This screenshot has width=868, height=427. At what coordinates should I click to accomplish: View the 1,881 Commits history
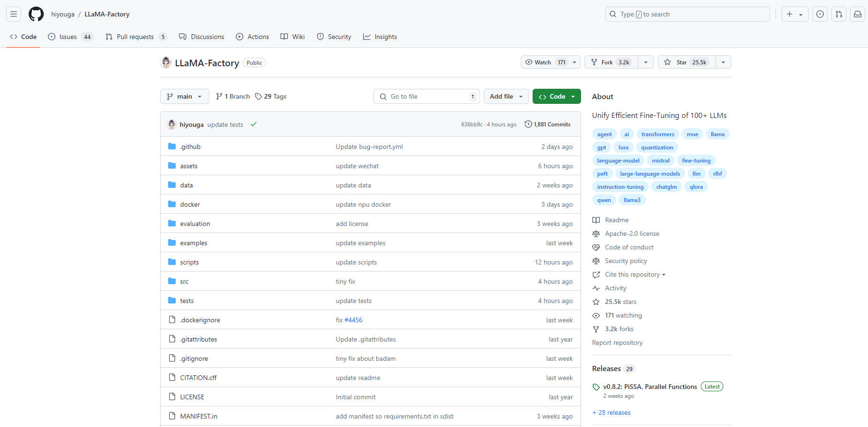548,124
